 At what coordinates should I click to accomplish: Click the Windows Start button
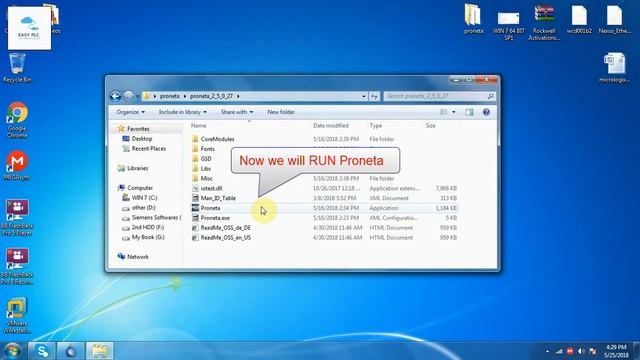pos(12,351)
